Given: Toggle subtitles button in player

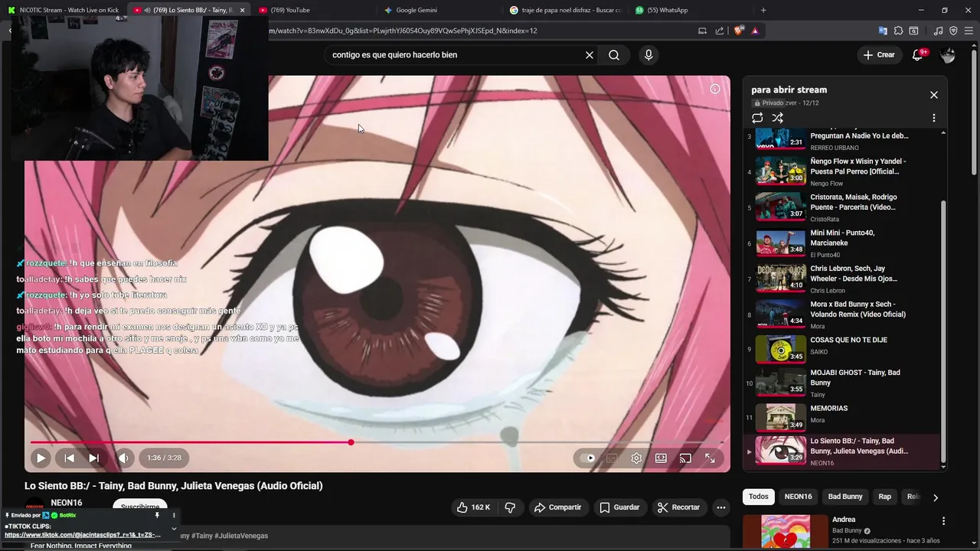Looking at the screenshot, I should pos(612,458).
